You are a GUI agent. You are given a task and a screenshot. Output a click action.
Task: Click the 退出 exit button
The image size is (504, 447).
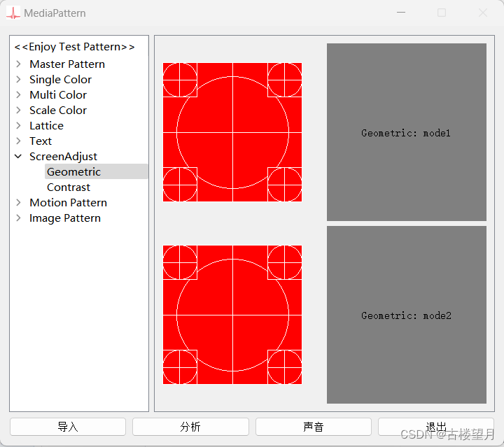coord(436,427)
